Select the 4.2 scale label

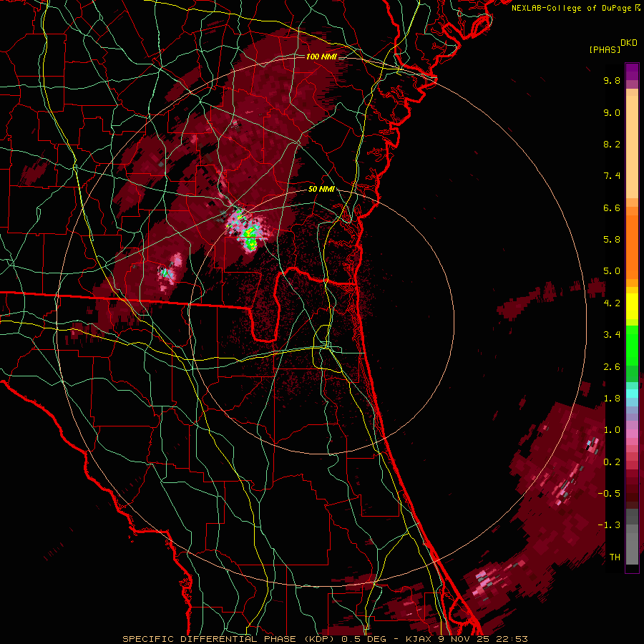coord(612,303)
